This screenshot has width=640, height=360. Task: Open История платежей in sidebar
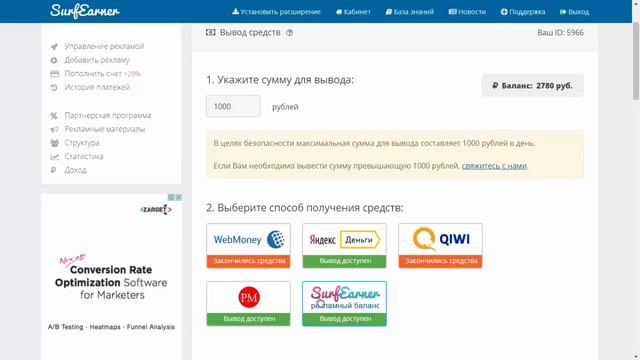pyautogui.click(x=97, y=87)
